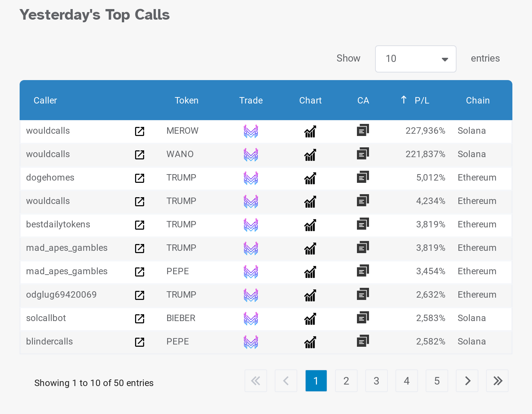Click the 3,454% P/L value
The width and height of the screenshot is (532, 414).
tap(431, 271)
